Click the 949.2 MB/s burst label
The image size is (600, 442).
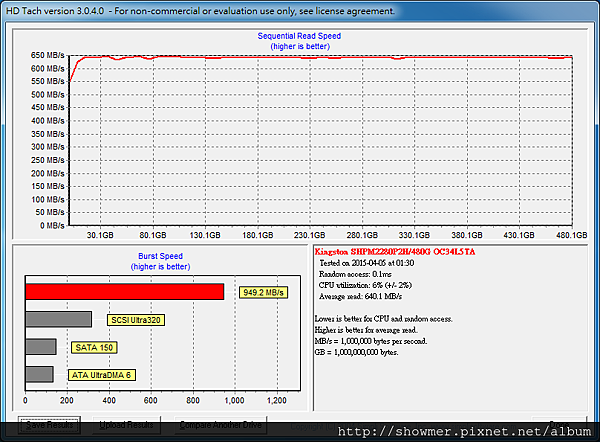pos(263,293)
